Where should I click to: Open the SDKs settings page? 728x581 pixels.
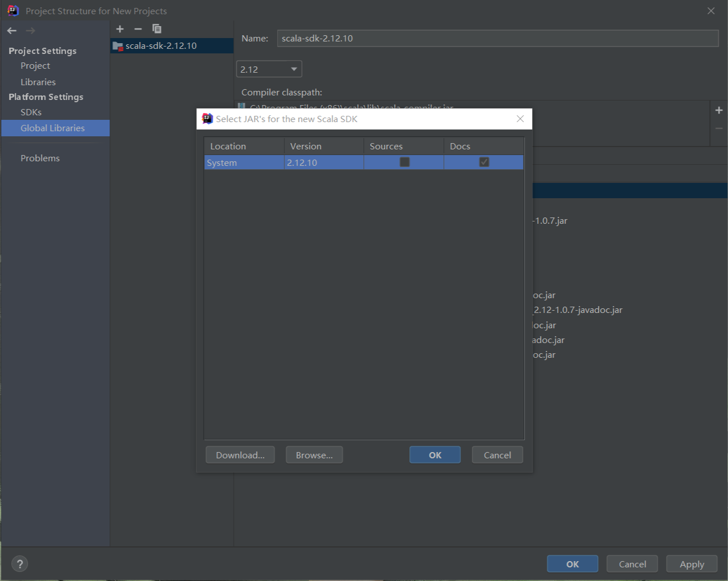pos(31,112)
